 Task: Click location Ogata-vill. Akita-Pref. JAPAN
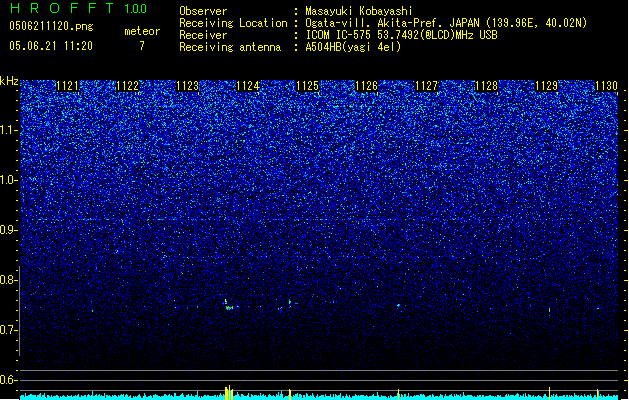[392, 23]
